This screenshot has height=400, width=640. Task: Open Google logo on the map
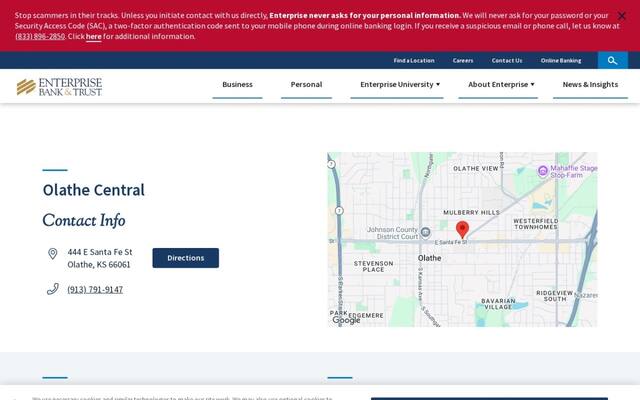click(x=346, y=320)
